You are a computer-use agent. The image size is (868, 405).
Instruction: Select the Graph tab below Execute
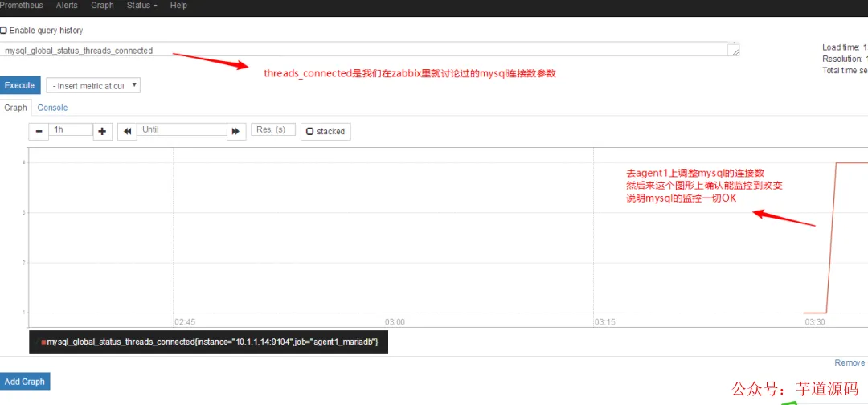tap(15, 108)
